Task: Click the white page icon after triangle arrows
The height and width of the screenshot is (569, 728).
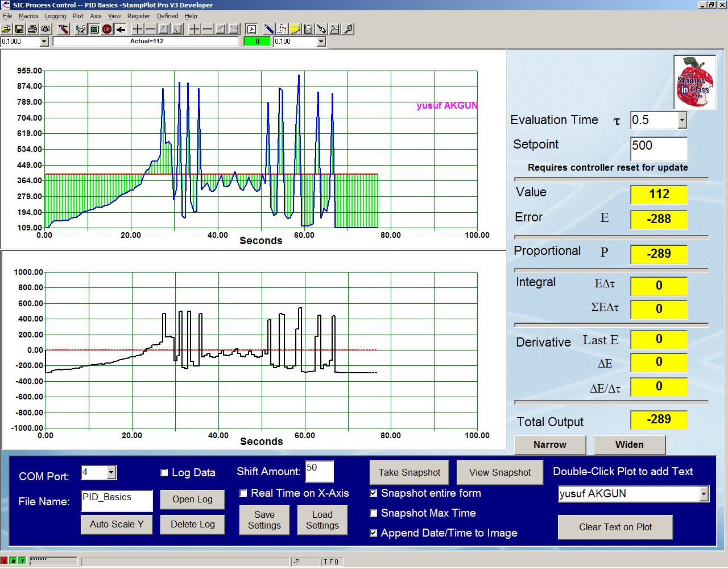Action: [x=251, y=29]
